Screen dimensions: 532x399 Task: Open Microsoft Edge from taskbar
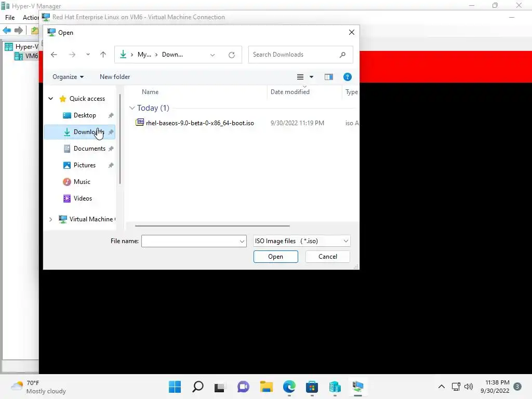[289, 387]
